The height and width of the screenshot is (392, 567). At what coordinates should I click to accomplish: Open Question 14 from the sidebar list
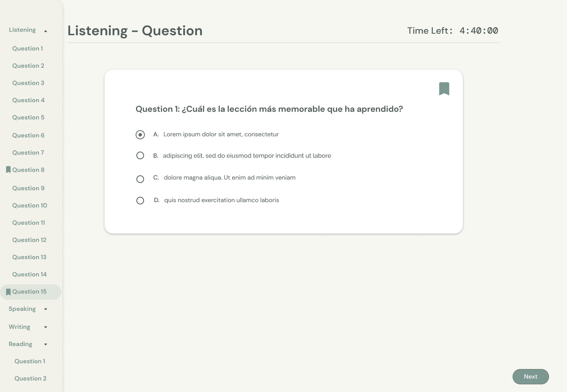[x=29, y=274]
